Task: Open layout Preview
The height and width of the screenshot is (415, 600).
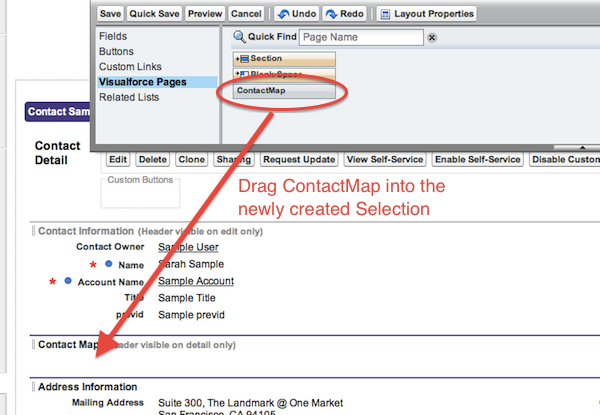Action: 205,14
